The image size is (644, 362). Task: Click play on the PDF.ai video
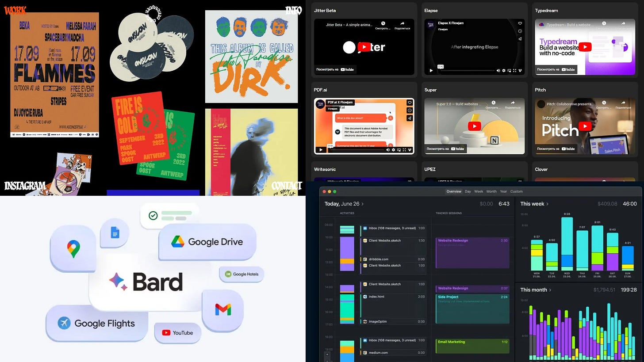click(321, 150)
